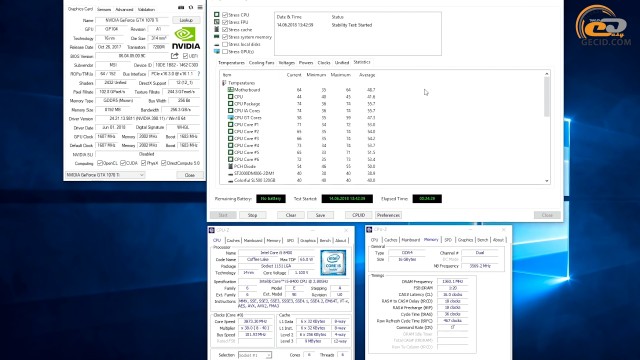Stop the stability test

252,215
